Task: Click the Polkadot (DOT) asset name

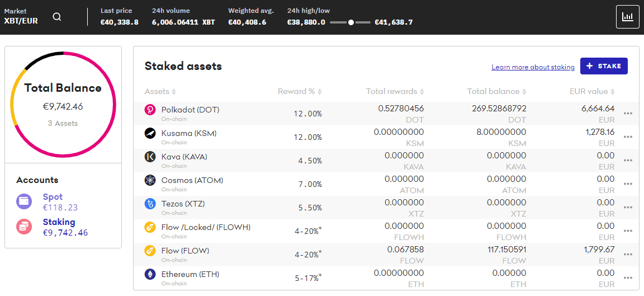Action: point(190,110)
